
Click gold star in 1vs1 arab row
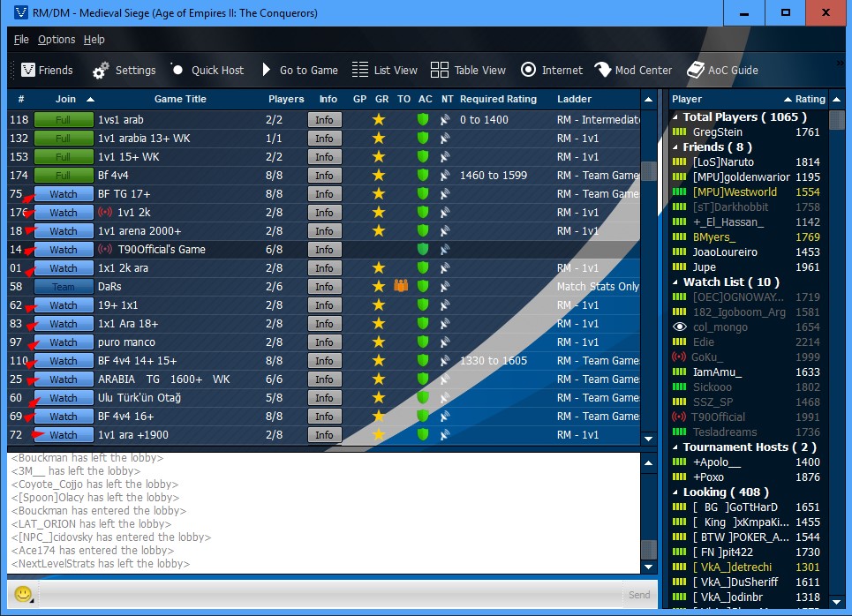(x=379, y=119)
